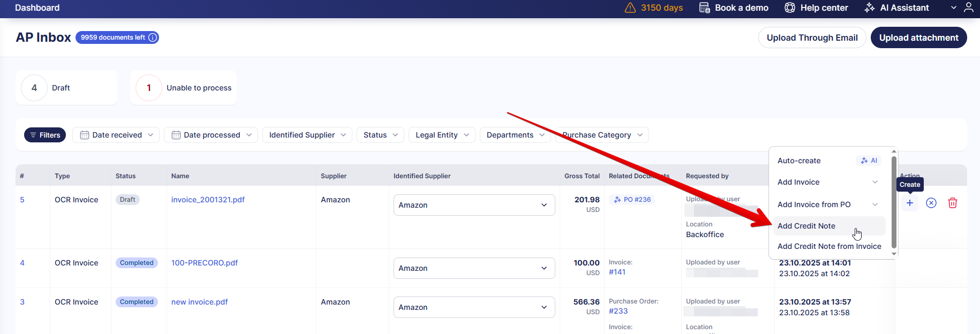Click the info icon beside documents left
This screenshot has height=334, width=980.
point(153,37)
